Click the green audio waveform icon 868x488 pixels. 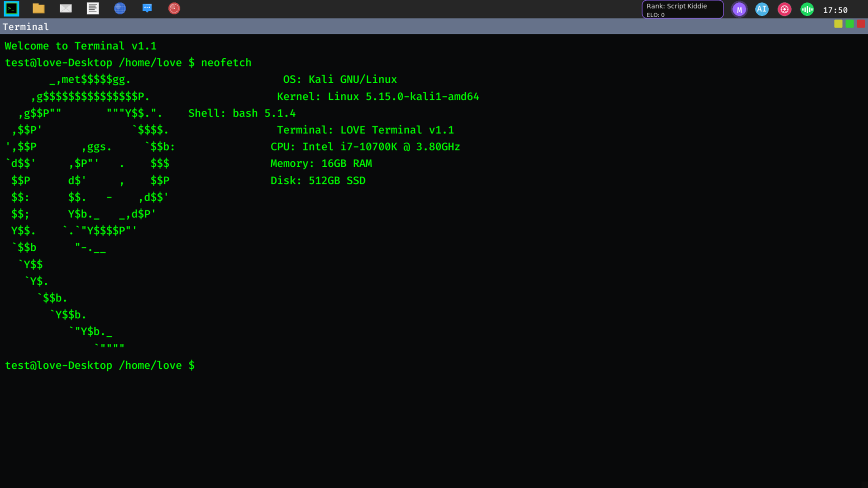pyautogui.click(x=807, y=9)
